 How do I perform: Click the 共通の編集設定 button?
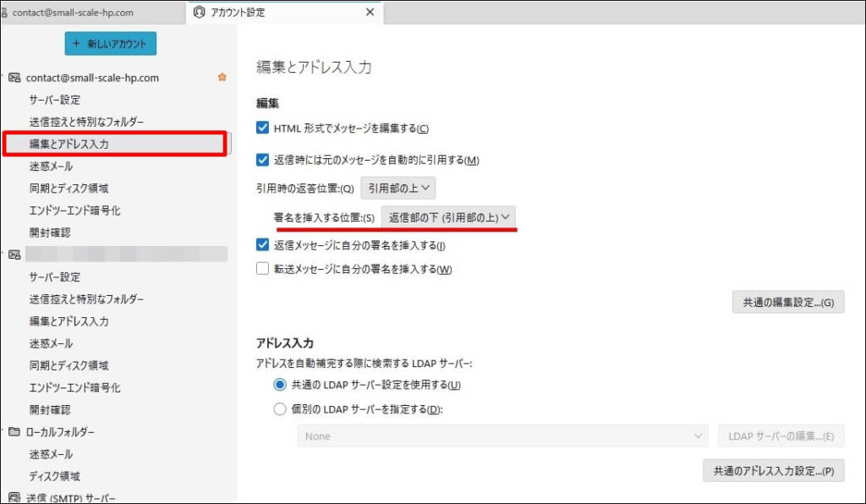[787, 302]
